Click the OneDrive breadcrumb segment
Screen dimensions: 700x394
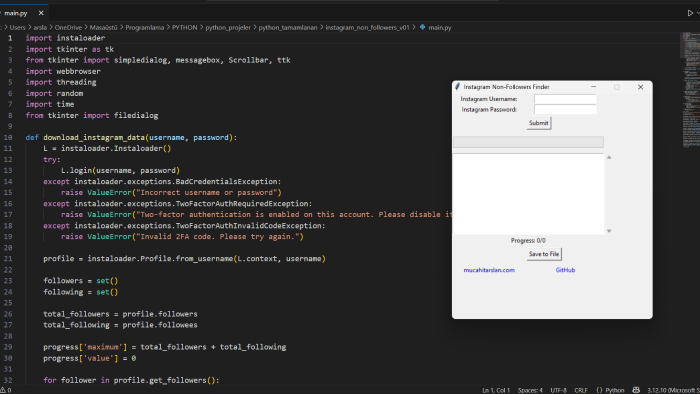pos(68,27)
